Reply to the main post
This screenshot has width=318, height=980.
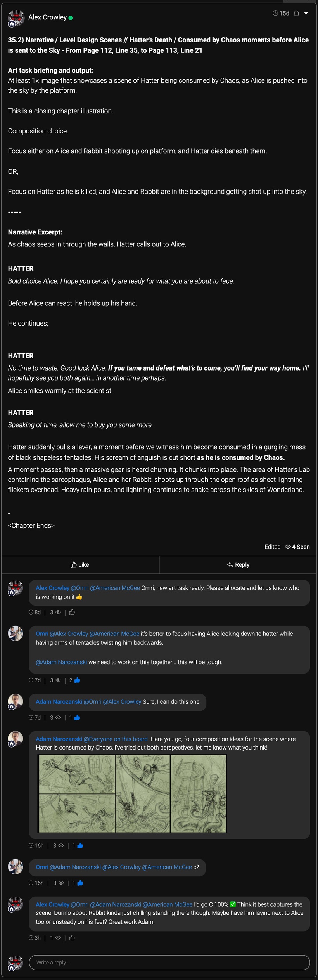pos(238,564)
